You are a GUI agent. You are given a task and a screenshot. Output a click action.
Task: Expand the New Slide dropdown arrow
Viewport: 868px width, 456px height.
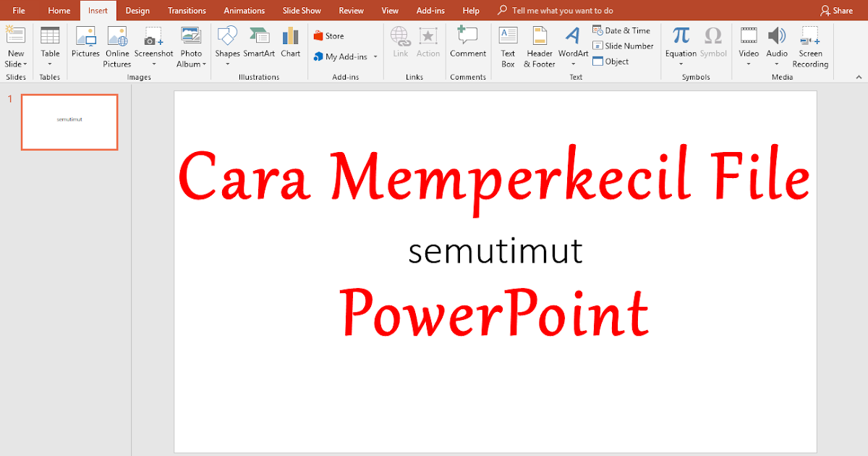click(25, 64)
